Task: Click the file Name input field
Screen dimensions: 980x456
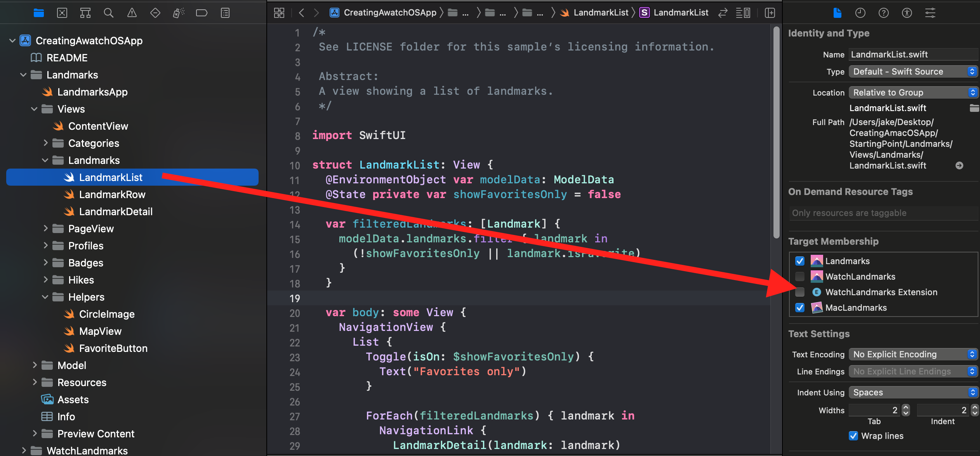Action: 912,54
